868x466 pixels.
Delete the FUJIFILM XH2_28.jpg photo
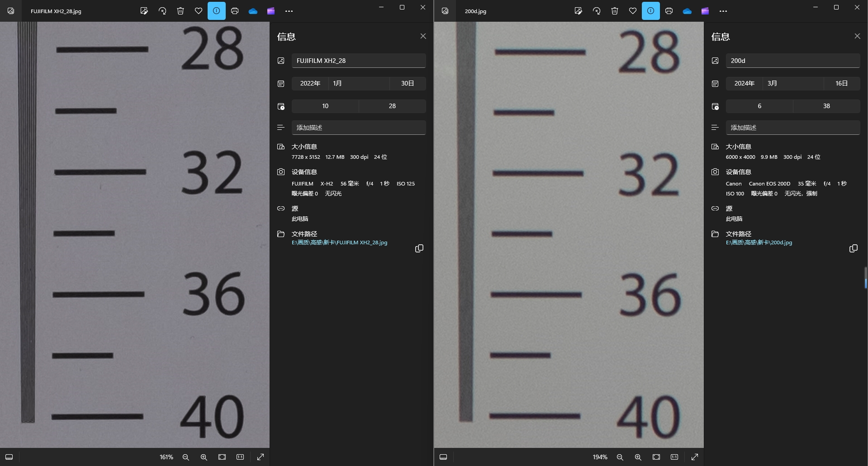coord(180,11)
